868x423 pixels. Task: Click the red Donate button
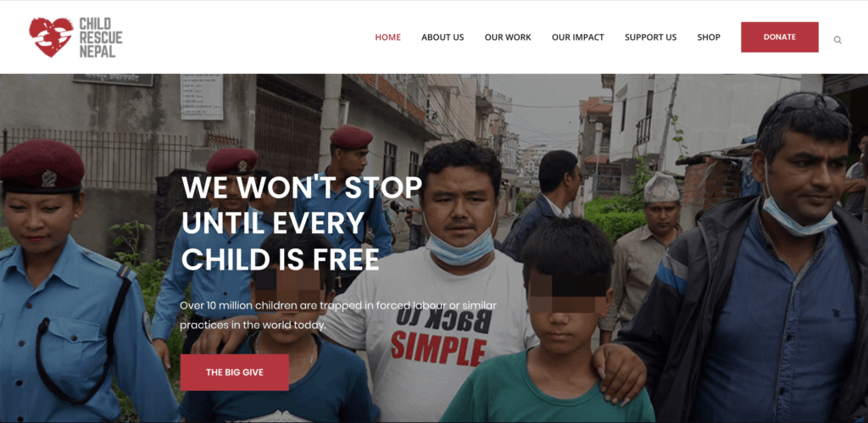point(780,37)
